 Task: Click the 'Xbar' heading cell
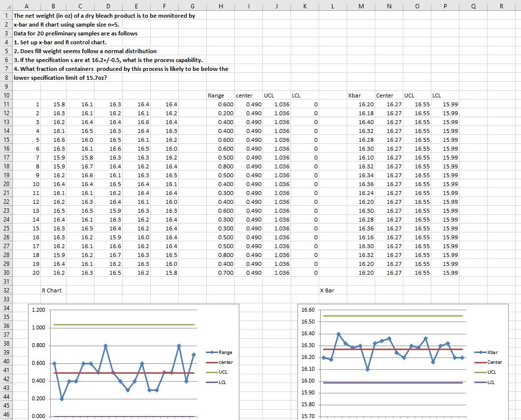361,96
